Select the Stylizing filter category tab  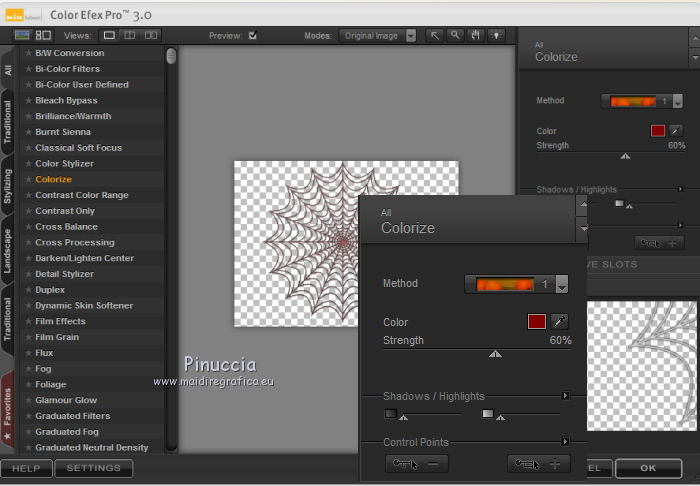click(8, 187)
